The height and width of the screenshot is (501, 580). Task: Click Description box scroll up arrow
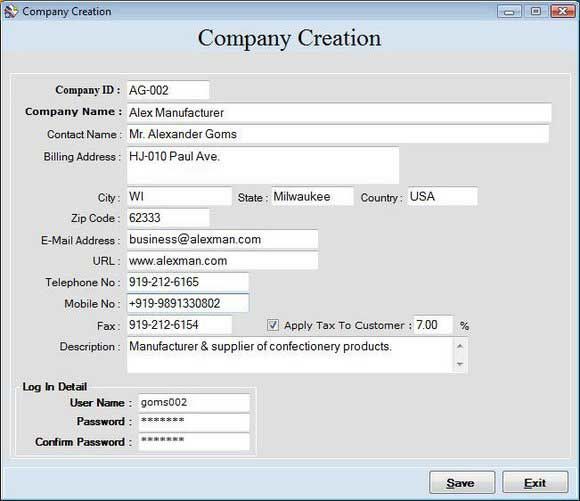point(460,346)
